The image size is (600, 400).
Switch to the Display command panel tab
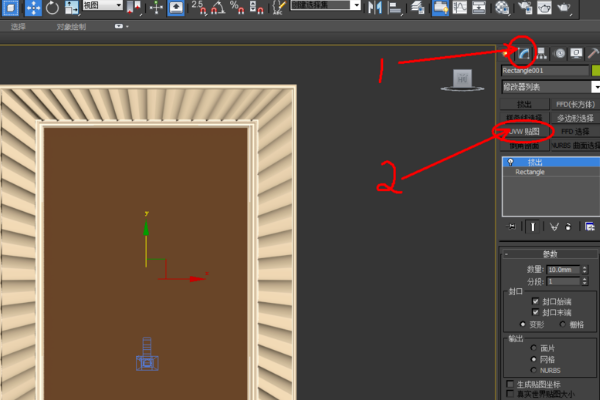(576, 53)
